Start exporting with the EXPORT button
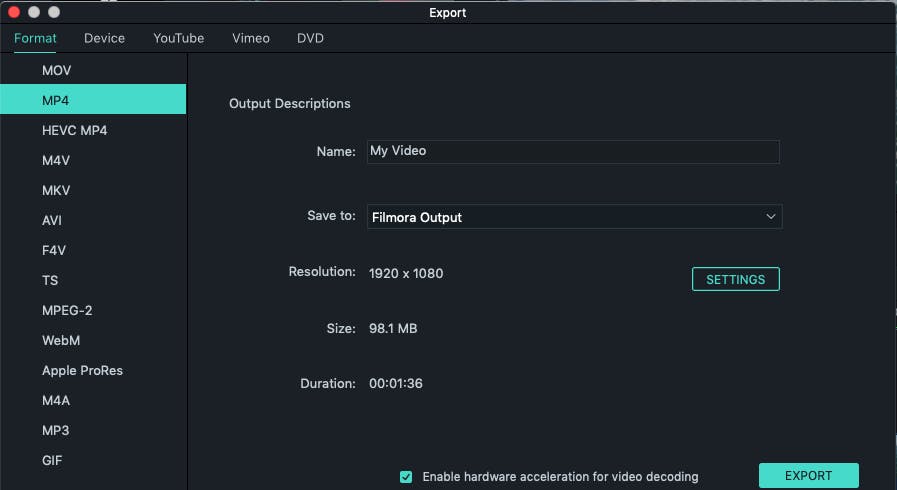Viewport: 897px width, 490px height. (808, 476)
